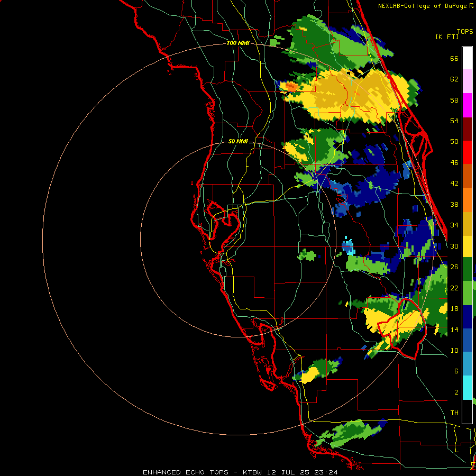Select the navy blue legend swatch
The image size is (476, 476).
[x=467, y=317]
